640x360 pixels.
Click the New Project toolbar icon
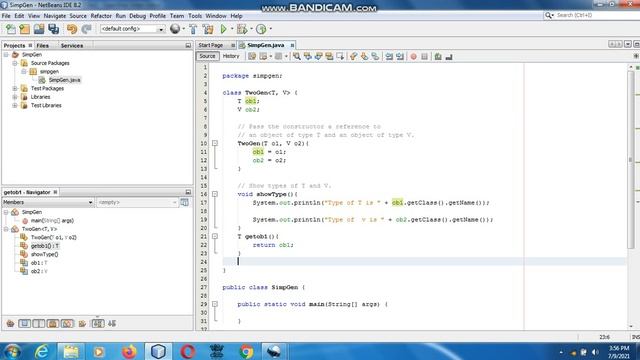coord(24,29)
